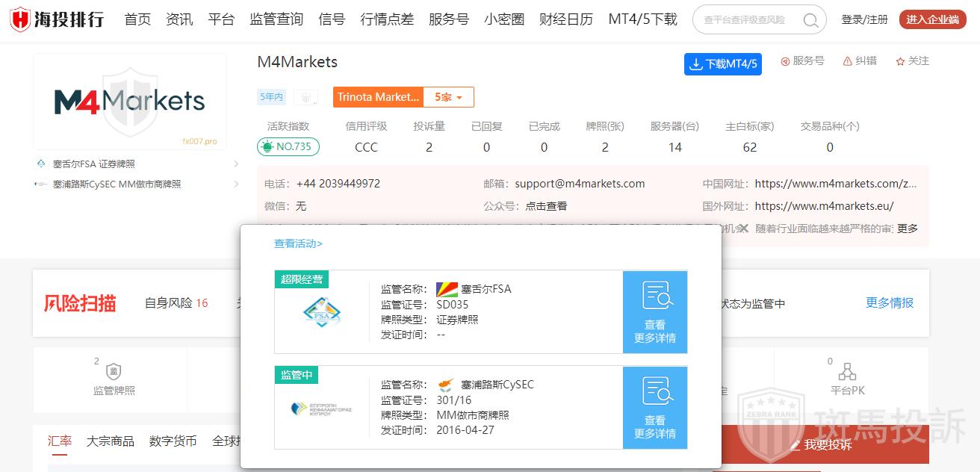Open the 监管查询 menu item
The image size is (980, 472).
[276, 19]
